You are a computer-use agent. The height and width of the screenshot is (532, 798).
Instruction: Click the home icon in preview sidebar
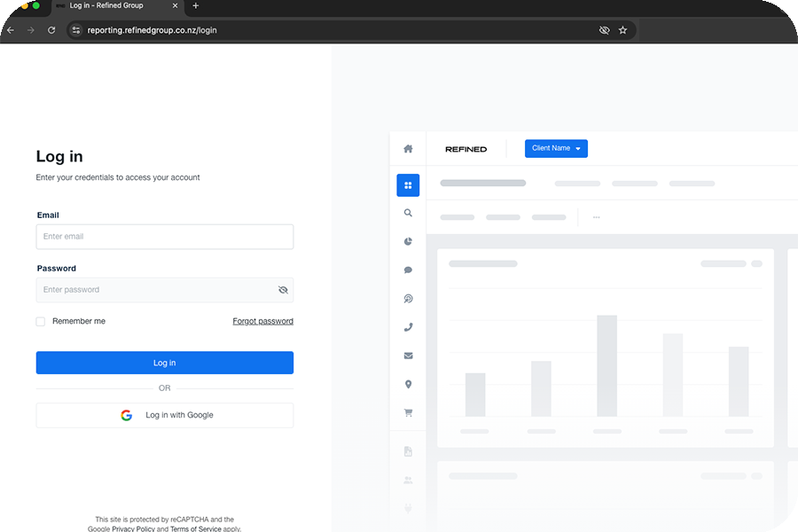(x=408, y=149)
